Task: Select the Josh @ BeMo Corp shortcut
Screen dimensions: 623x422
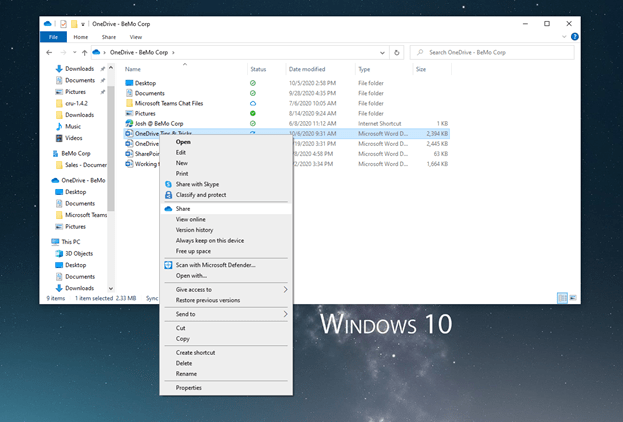Action: pos(159,124)
